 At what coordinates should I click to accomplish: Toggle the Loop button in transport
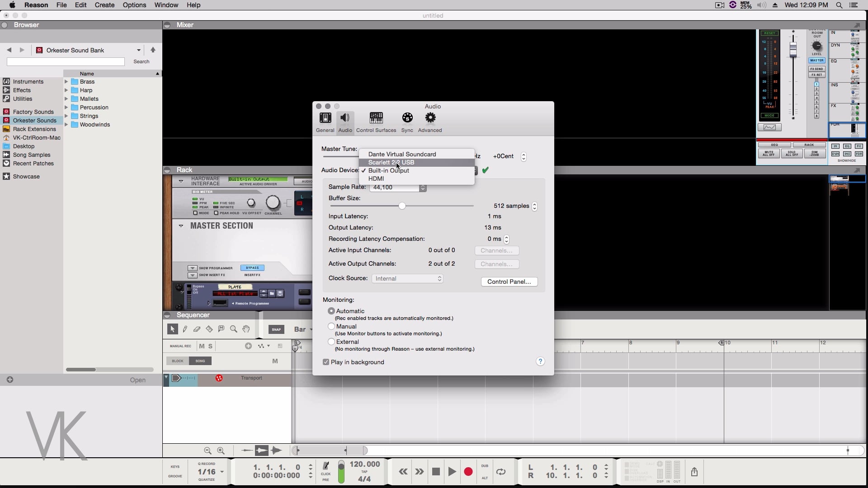501,472
